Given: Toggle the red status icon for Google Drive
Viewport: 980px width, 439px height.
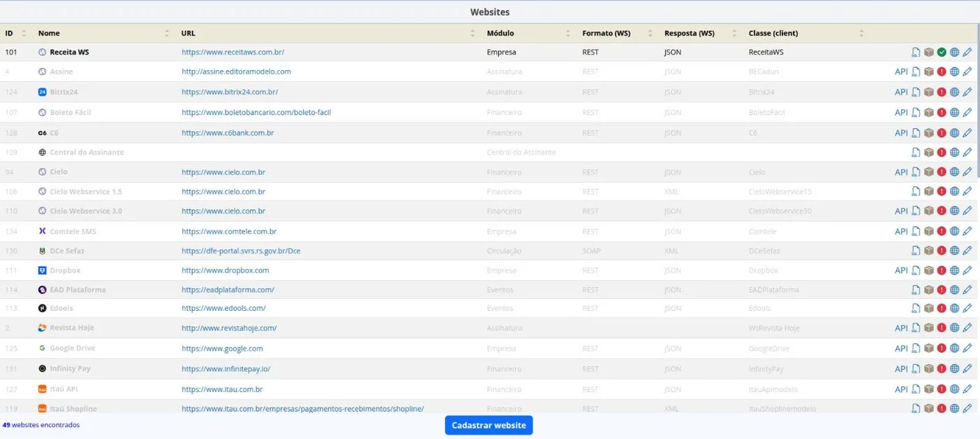Looking at the screenshot, I should (941, 348).
